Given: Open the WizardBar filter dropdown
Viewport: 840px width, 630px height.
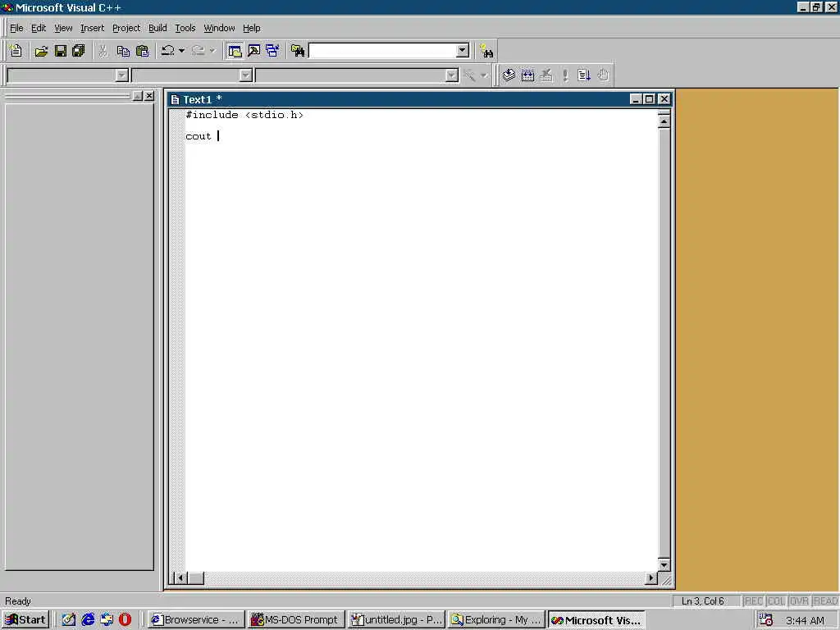Looking at the screenshot, I should click(x=245, y=75).
